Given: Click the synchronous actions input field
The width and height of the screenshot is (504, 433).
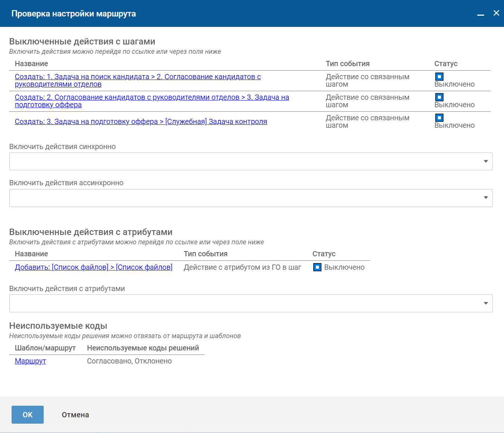Looking at the screenshot, I should [243, 161].
